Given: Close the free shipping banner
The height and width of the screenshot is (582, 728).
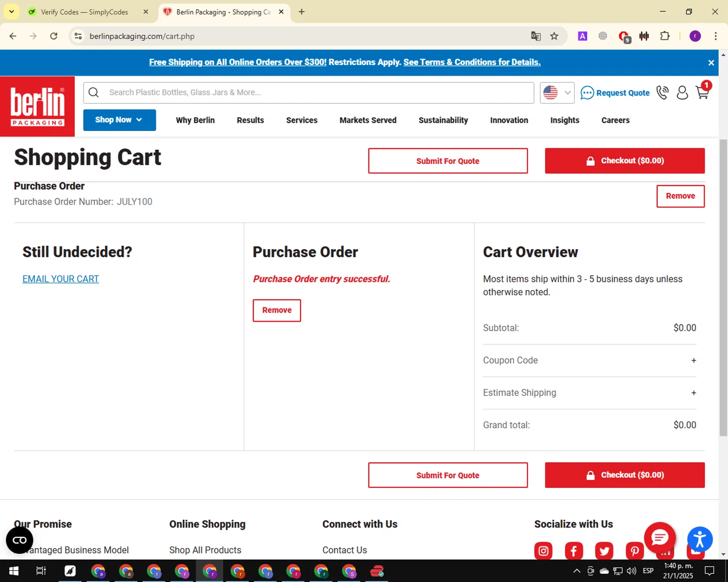Looking at the screenshot, I should (x=711, y=63).
